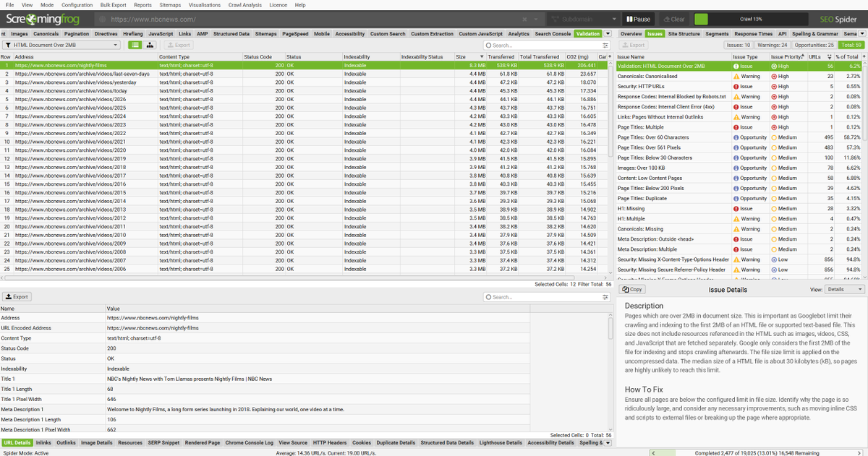Open the Configuration menu
Image resolution: width=868 pixels, height=456 pixels.
77,5
